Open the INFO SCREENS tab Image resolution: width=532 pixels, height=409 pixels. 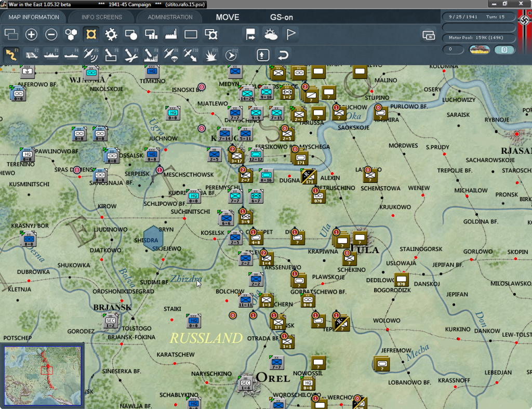(x=101, y=17)
